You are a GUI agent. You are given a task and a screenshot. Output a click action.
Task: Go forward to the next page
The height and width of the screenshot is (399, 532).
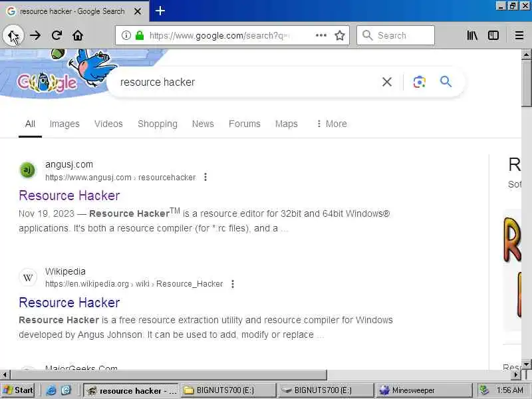pyautogui.click(x=35, y=35)
